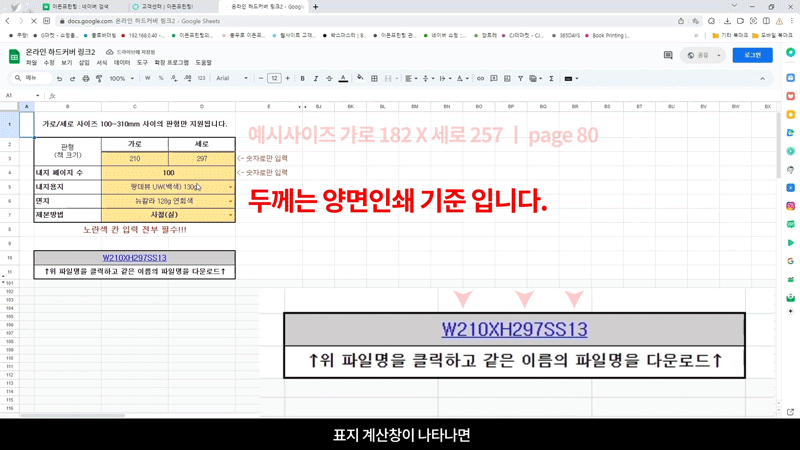Viewport: 800px width, 450px height.
Task: Click the insert comment icon
Action: tap(494, 79)
